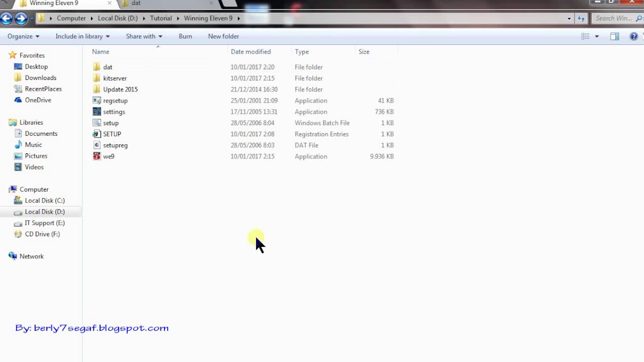Open the Share with dropdown
Image resolution: width=644 pixels, height=362 pixels.
click(144, 36)
